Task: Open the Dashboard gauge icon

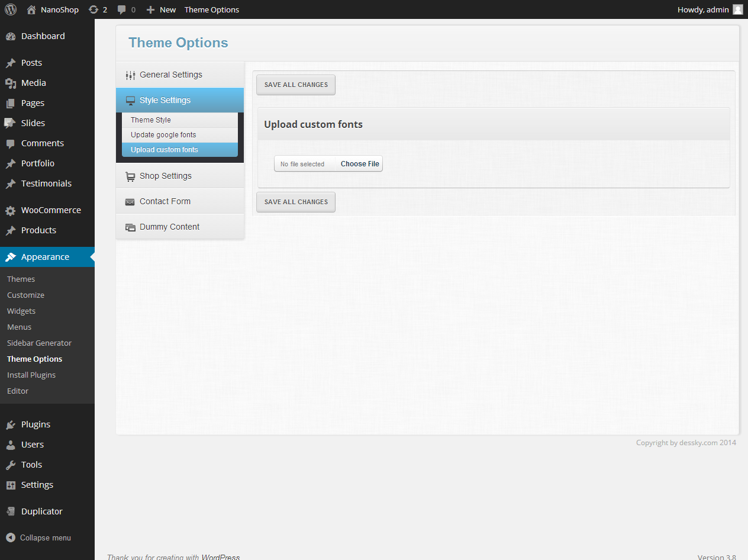Action: (x=11, y=36)
